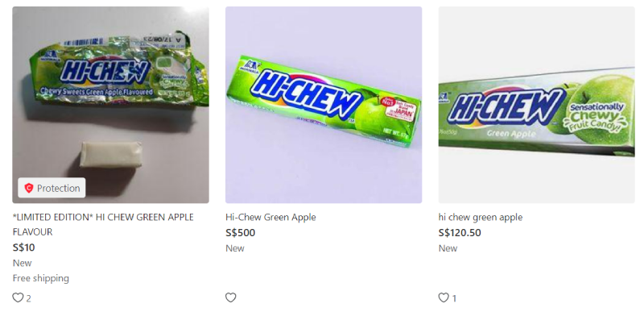The image size is (644, 312).
Task: Favorite the S$120.50 hi chew listing
Action: [x=444, y=297]
